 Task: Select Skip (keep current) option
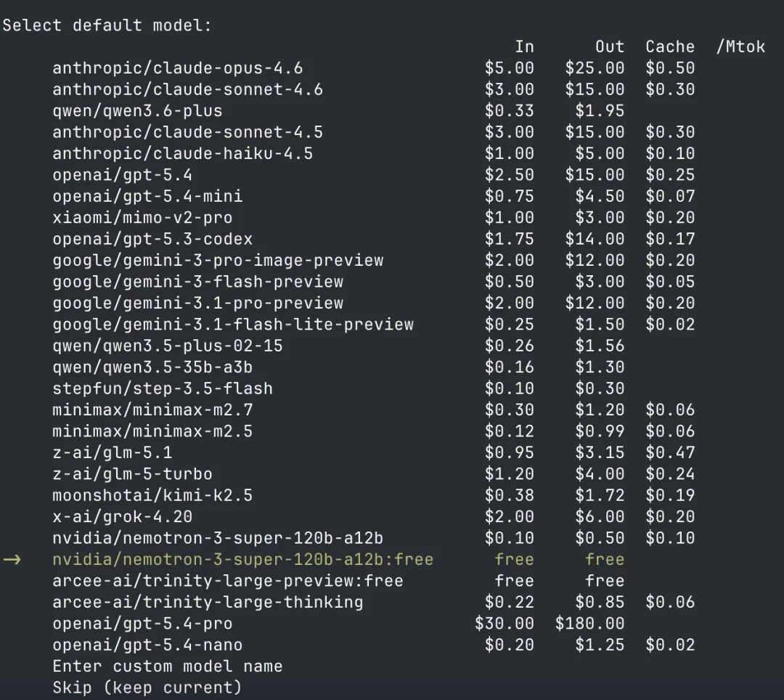[147, 688]
